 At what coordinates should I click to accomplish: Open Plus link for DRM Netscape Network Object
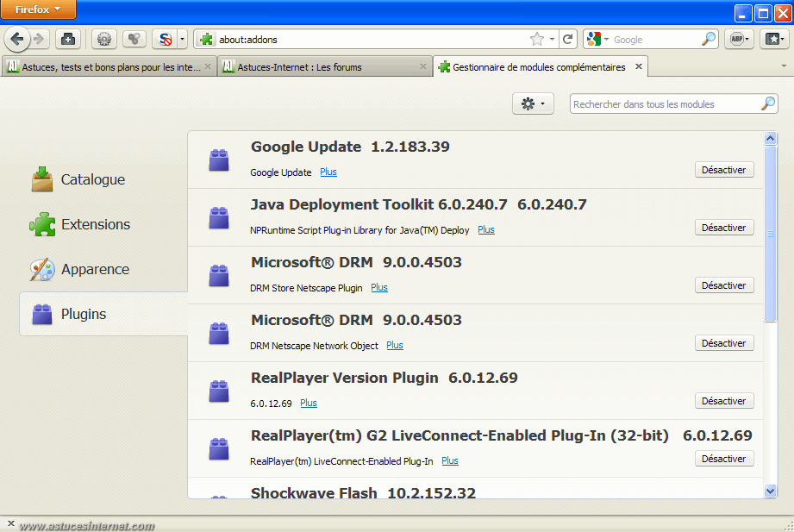395,345
